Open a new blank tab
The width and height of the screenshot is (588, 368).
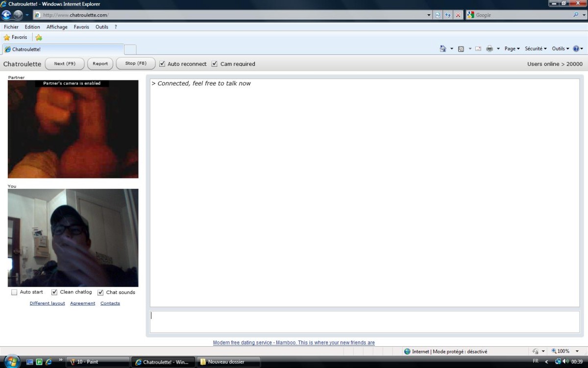point(130,50)
